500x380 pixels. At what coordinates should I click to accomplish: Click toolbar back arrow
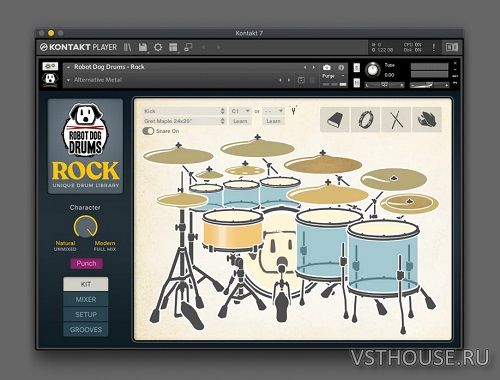point(204,47)
